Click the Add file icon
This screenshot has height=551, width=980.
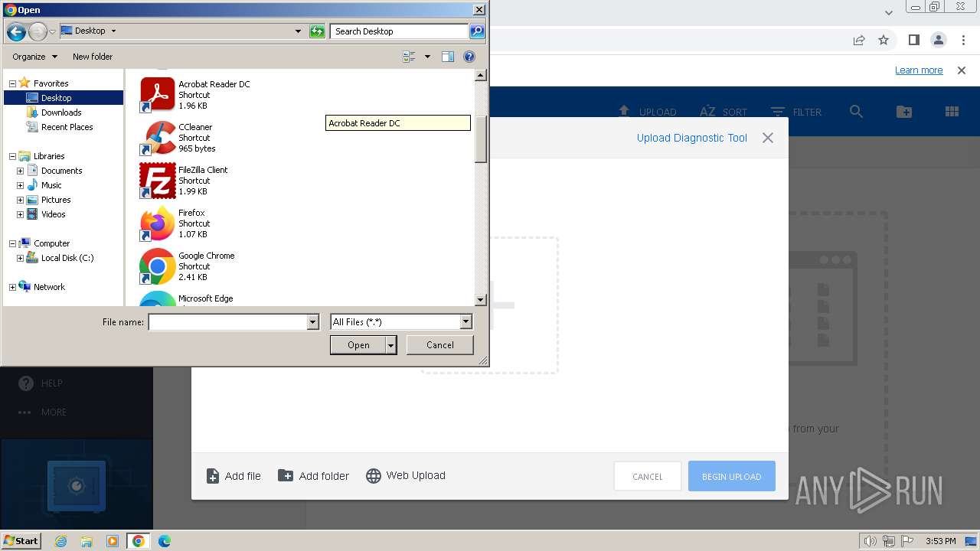pos(213,476)
